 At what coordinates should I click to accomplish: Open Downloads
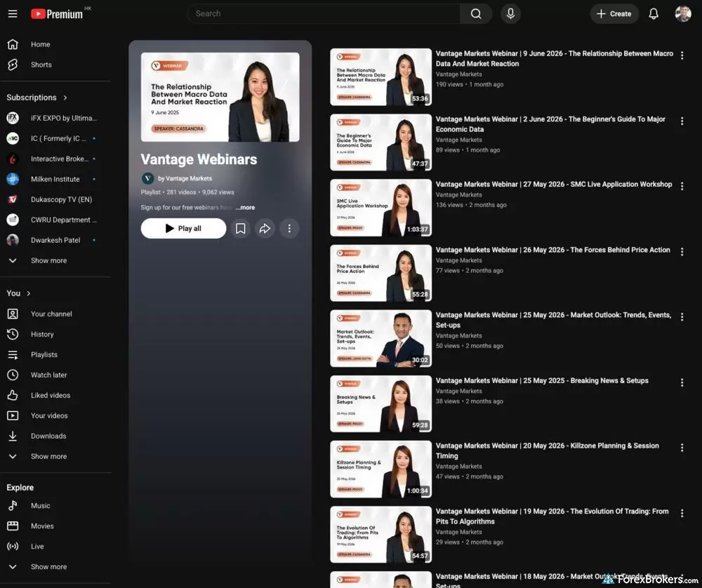[x=55, y=436]
